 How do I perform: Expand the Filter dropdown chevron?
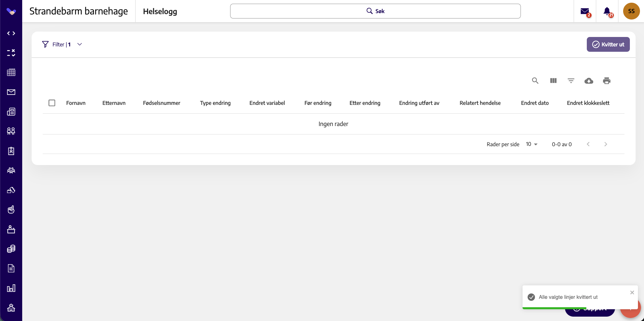pos(80,44)
